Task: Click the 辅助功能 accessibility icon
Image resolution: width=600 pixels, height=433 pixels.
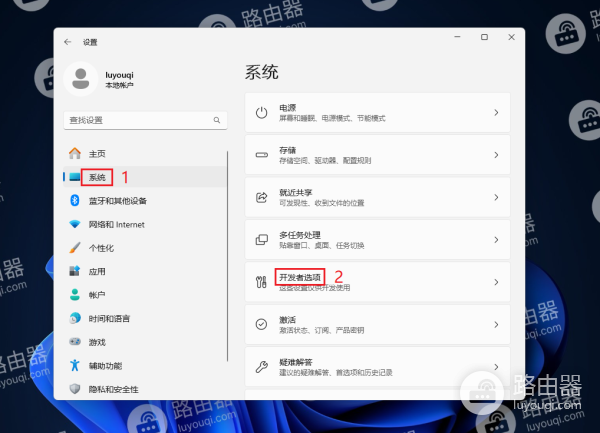Action: click(75, 365)
